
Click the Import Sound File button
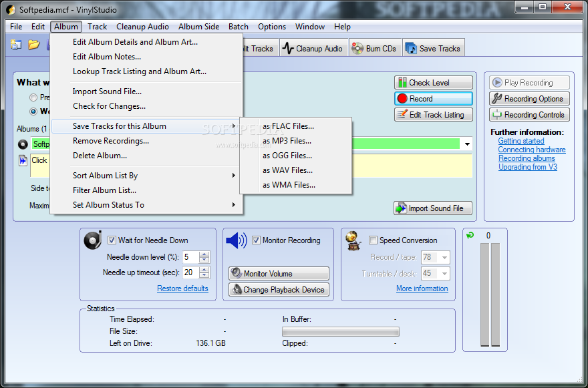(x=433, y=208)
